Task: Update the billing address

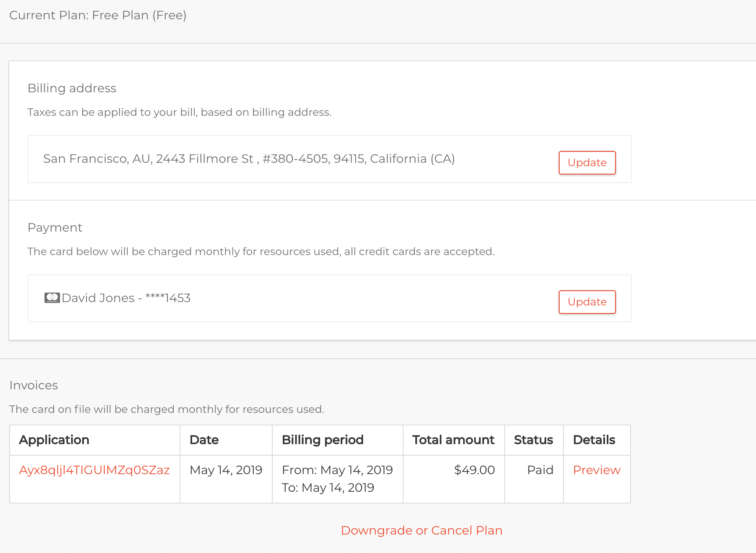Action: coord(587,162)
